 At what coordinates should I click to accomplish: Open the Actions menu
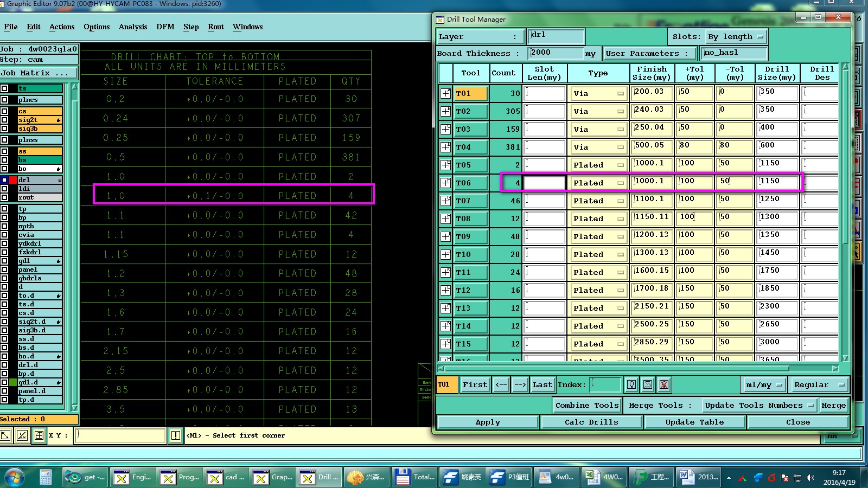pyautogui.click(x=62, y=27)
